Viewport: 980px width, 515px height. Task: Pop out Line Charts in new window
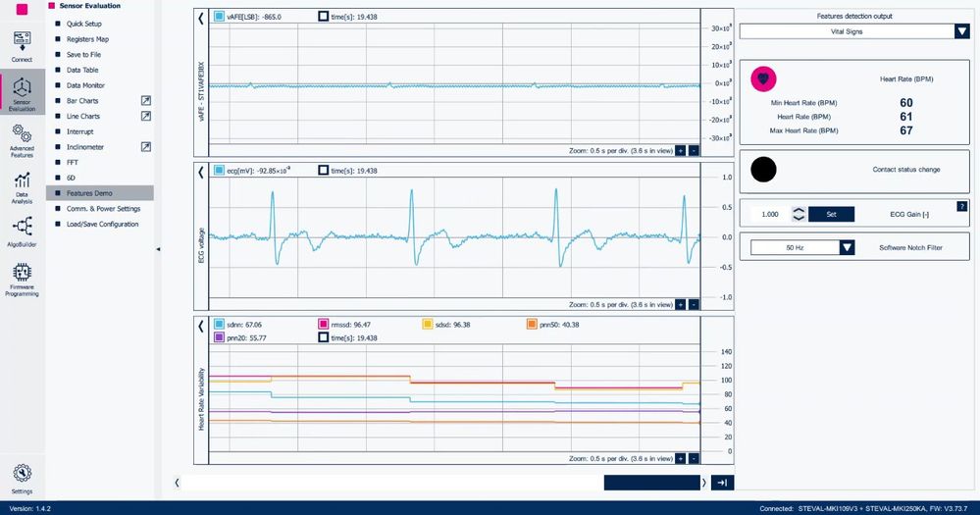[x=145, y=117]
